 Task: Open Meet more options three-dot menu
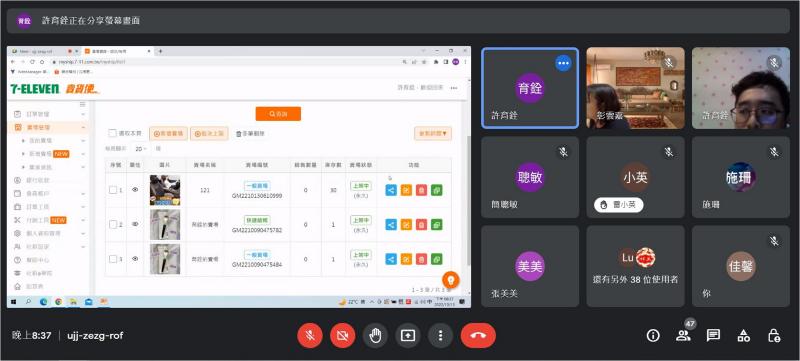[x=440, y=336]
